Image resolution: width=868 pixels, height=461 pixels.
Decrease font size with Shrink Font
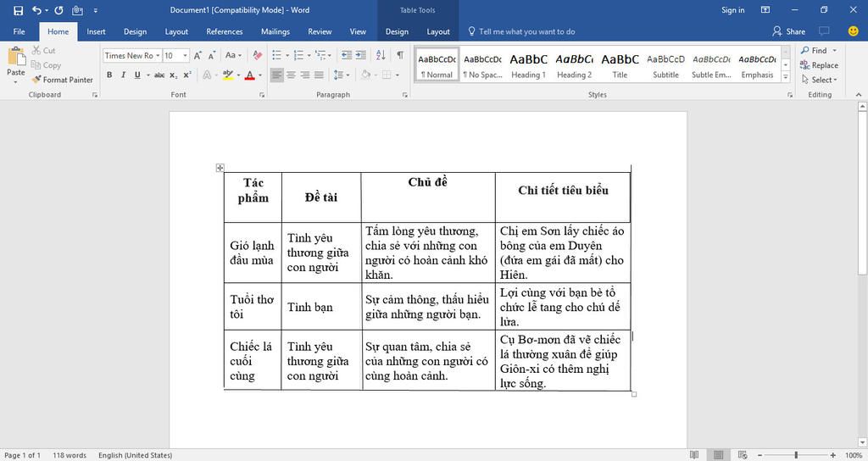[212, 55]
